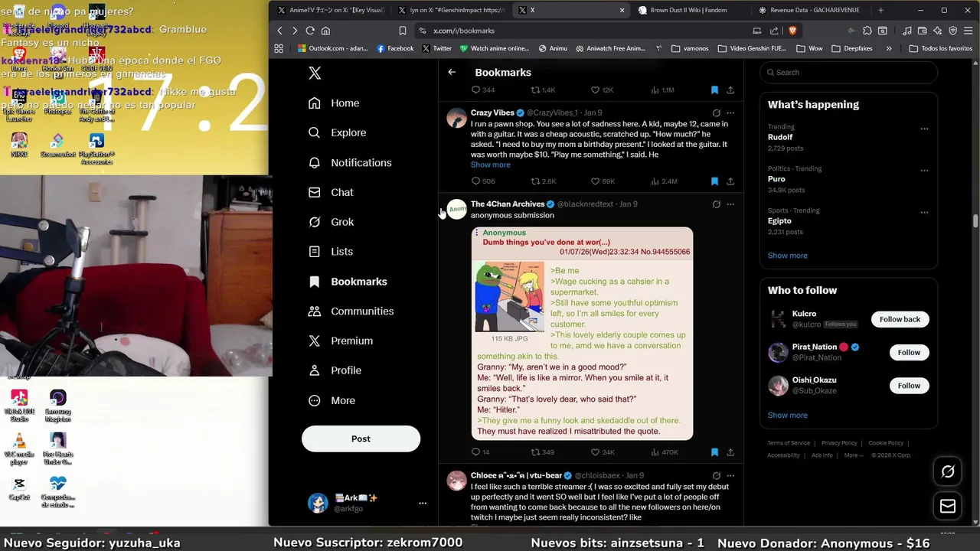Viewport: 980px width, 551px height.
Task: Click Grok icon on Crazy Vibes post
Action: 716,112
